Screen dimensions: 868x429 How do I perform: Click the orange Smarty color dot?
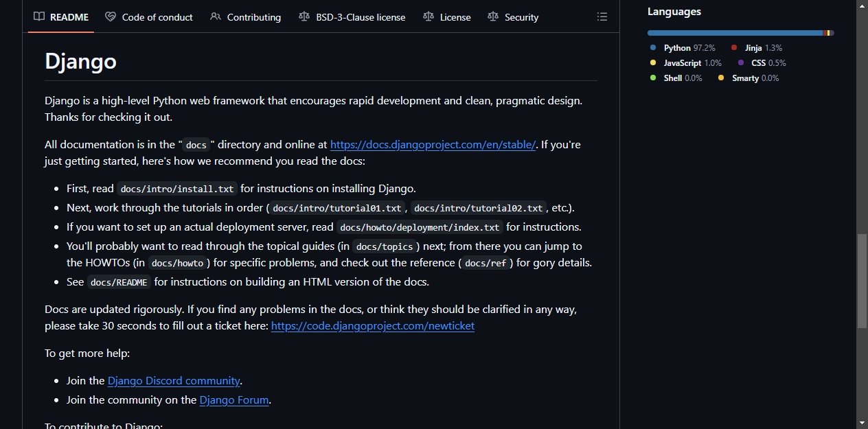point(721,78)
